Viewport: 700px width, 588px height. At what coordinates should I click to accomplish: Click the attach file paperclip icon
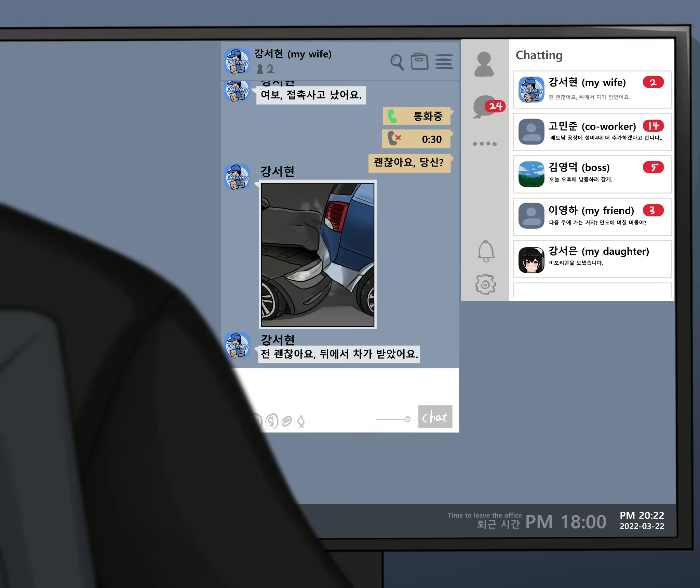tap(286, 421)
